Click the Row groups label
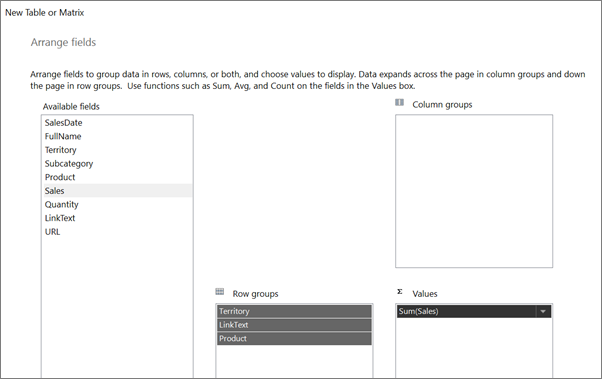Screen dimensions: 602x379 (255, 294)
